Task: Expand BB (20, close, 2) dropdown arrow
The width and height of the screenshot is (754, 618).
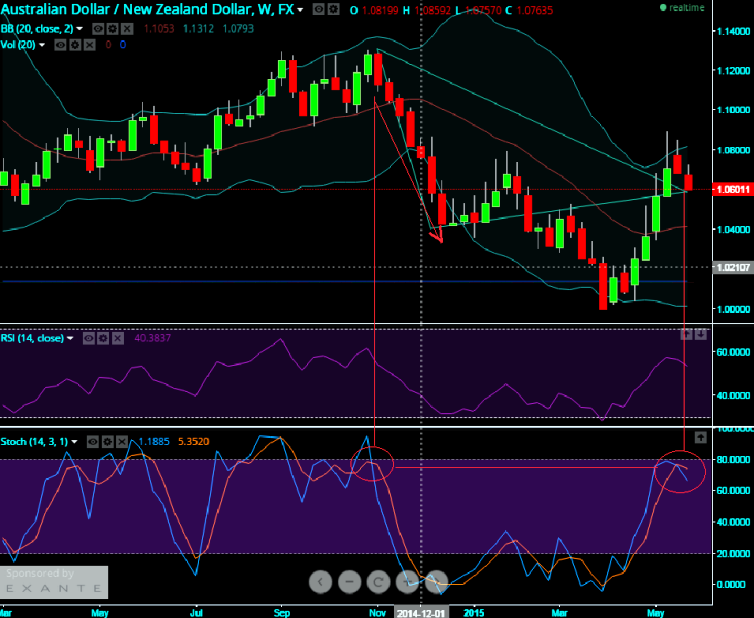Action: [80, 29]
